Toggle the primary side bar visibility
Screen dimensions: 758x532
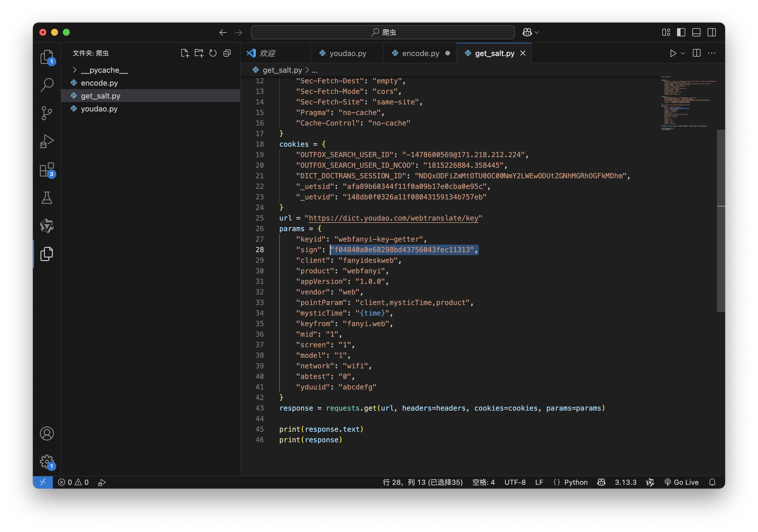pyautogui.click(x=681, y=32)
